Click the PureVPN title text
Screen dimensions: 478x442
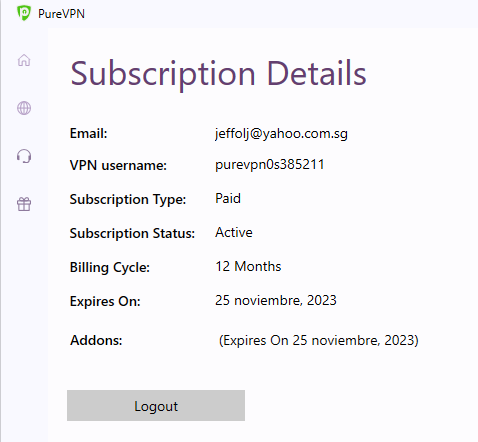(x=61, y=14)
